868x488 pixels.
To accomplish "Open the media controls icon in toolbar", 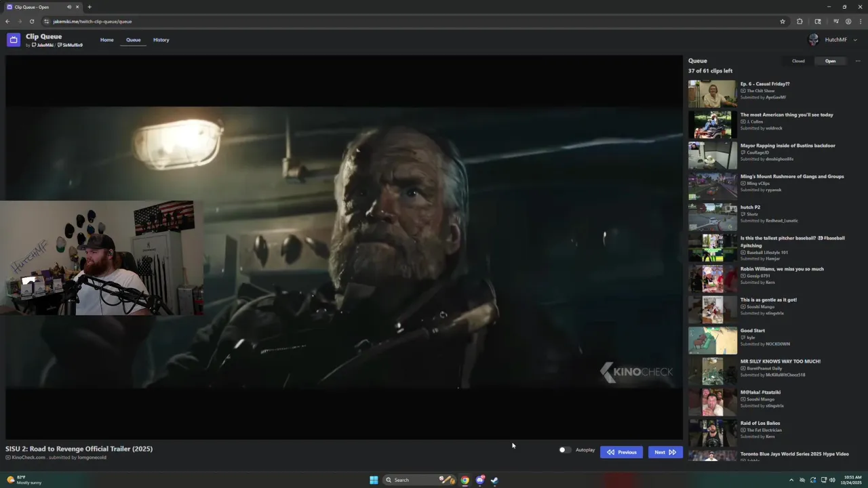I will point(836,21).
